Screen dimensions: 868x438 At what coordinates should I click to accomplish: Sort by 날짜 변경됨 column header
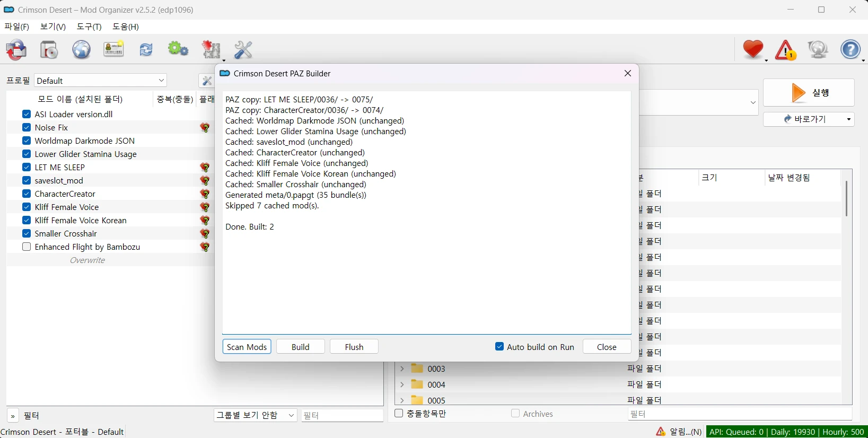[802, 178]
